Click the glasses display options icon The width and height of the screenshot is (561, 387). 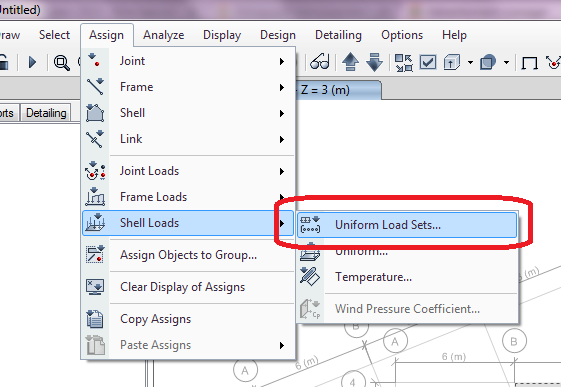coord(319,62)
